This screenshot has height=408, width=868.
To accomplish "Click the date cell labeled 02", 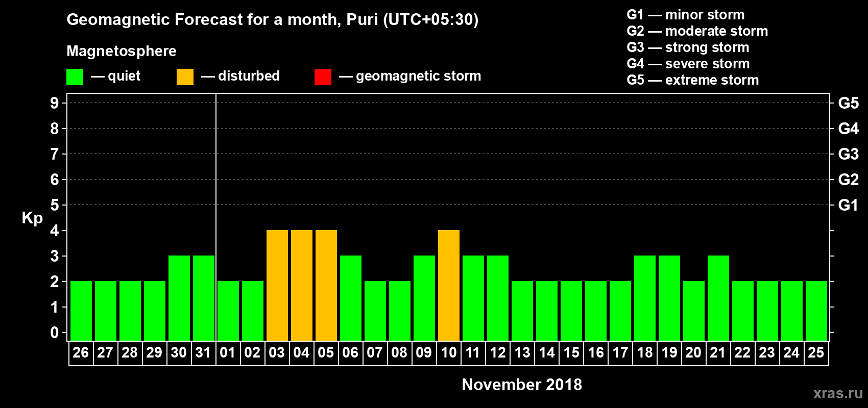I will (253, 353).
